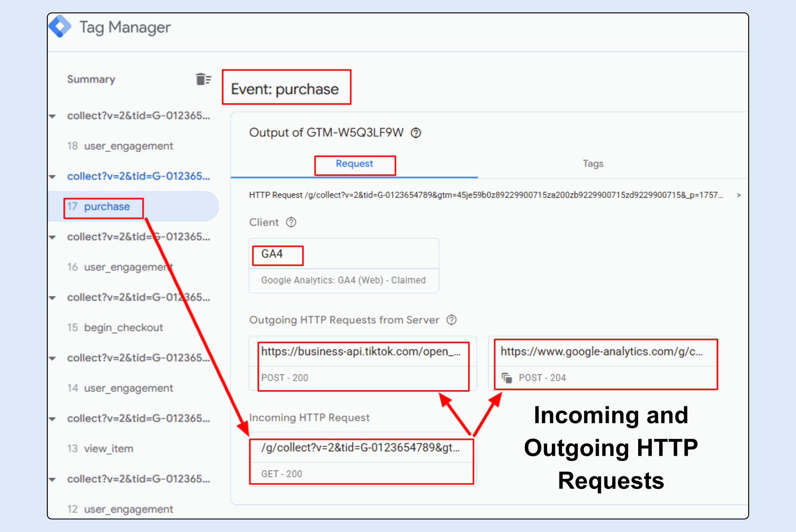Image resolution: width=796 pixels, height=532 pixels.
Task: Select event 15 begin_checkout
Action: (123, 328)
